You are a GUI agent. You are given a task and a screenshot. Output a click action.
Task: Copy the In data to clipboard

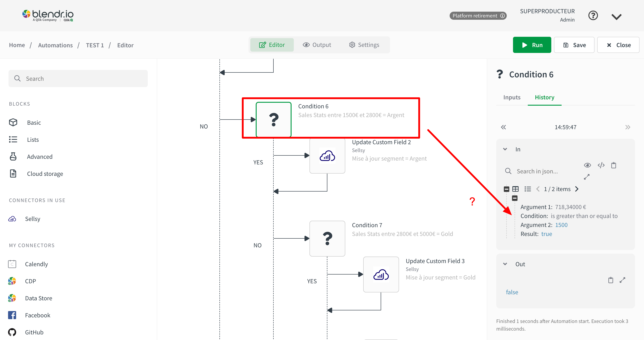tap(614, 165)
